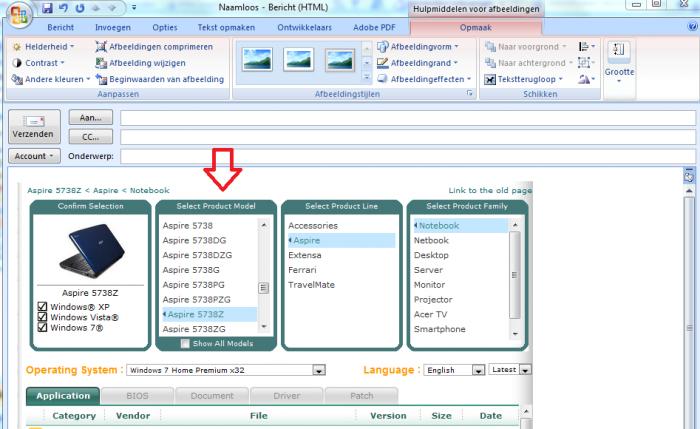Open Afbeeldingstijlen dialog launcher

[469, 93]
